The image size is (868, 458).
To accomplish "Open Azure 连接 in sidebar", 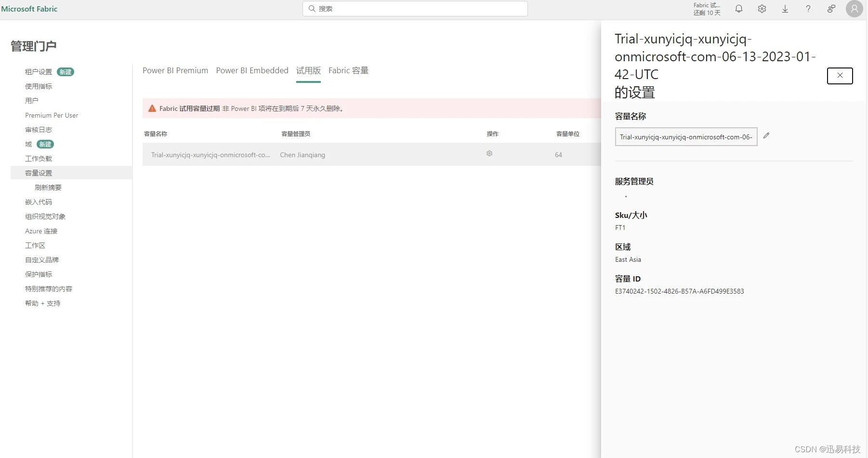I will pyautogui.click(x=41, y=231).
